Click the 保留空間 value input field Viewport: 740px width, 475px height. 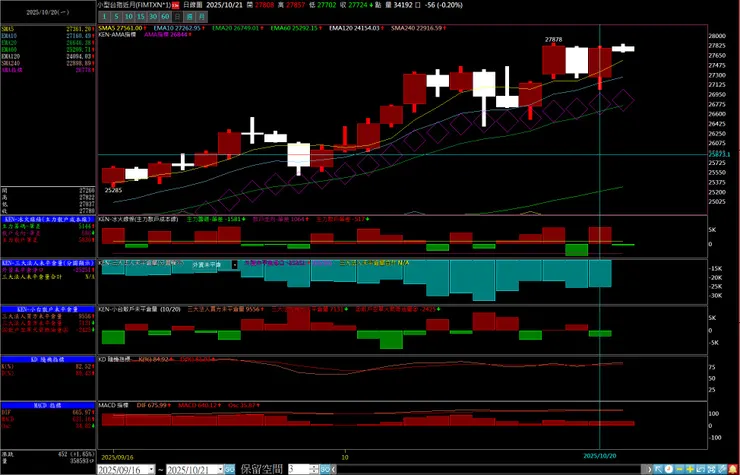click(x=299, y=469)
